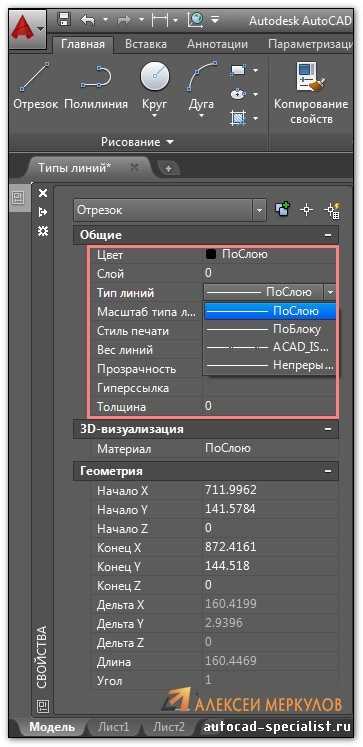
Task: Click the plot dimension icon in quick access
Action: click(160, 20)
